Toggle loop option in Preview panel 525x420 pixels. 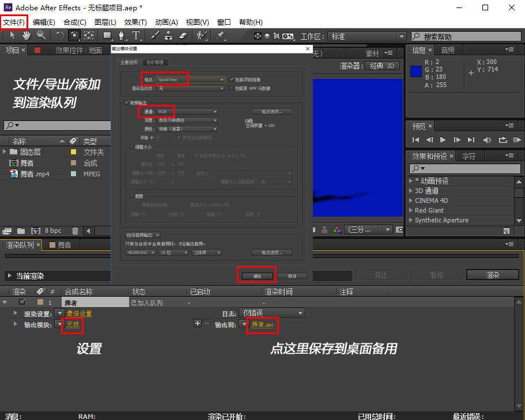click(503, 140)
